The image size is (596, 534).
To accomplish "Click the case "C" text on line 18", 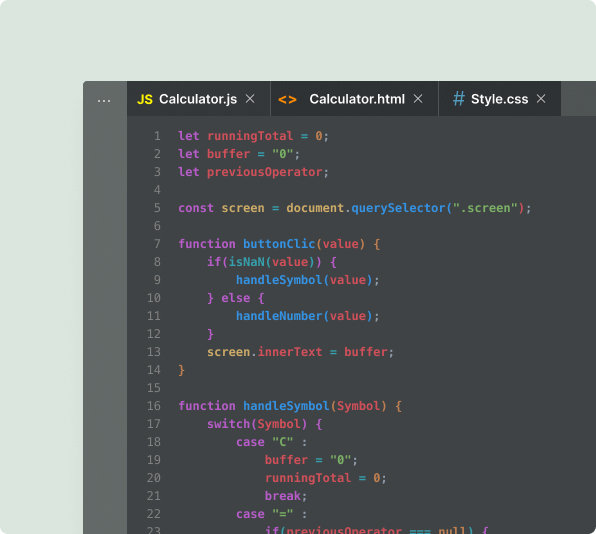I will click(265, 442).
